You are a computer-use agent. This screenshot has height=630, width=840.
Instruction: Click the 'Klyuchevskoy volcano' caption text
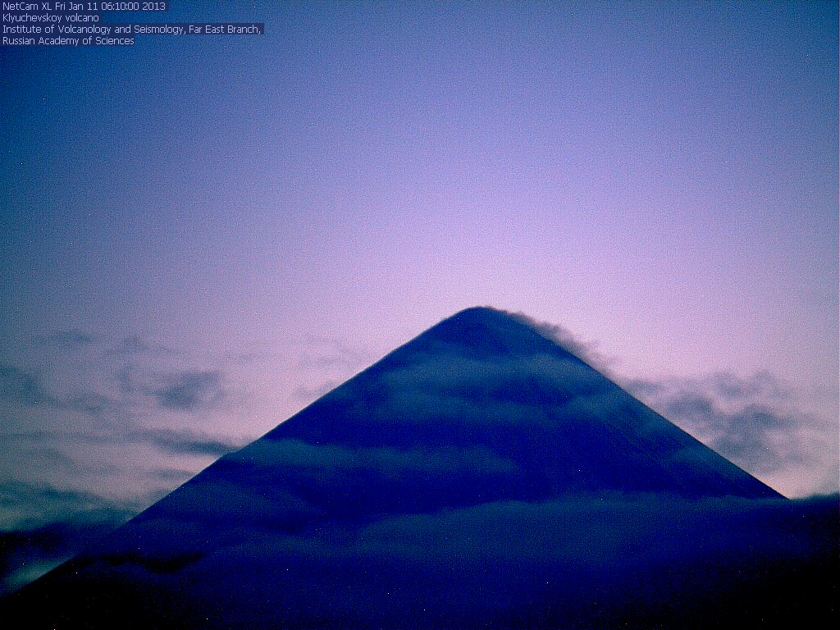[50, 18]
